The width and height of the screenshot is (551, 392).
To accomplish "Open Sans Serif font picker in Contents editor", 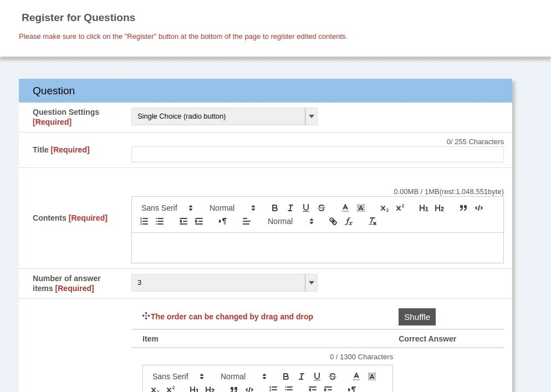I will point(167,208).
